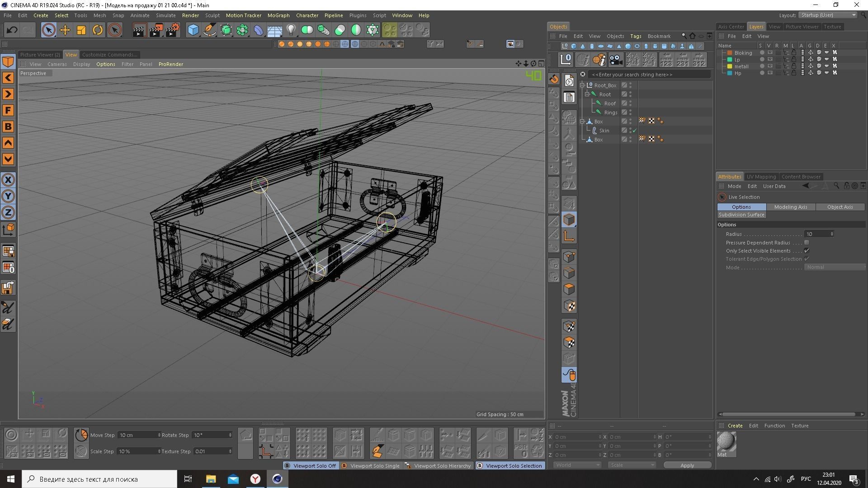The height and width of the screenshot is (488, 868).
Task: Open the MoGraph menu
Action: pyautogui.click(x=278, y=15)
